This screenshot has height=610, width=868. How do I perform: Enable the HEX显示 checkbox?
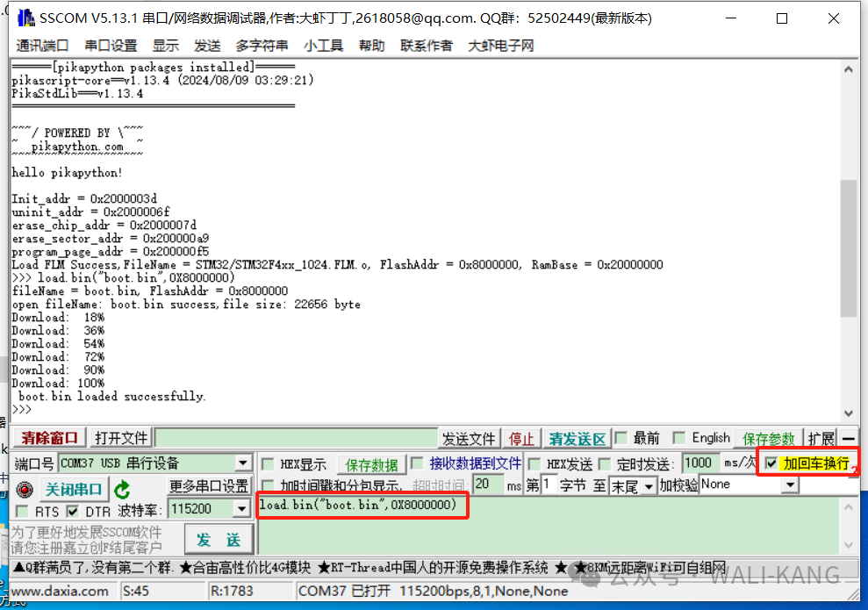(269, 463)
